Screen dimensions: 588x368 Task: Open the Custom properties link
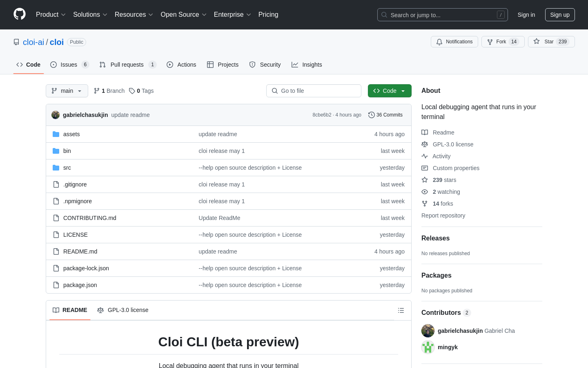(x=456, y=168)
